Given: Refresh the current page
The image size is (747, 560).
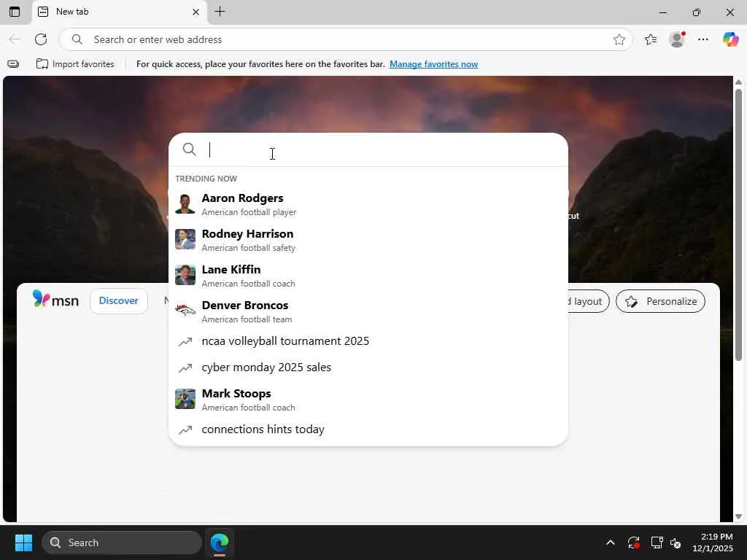Looking at the screenshot, I should click(41, 39).
